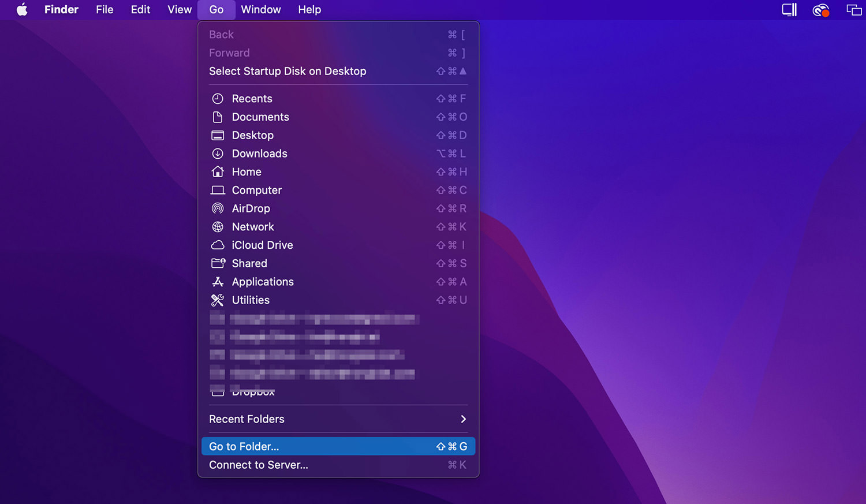Select the iCloud Drive menu label
The height and width of the screenshot is (504, 866).
[263, 245]
